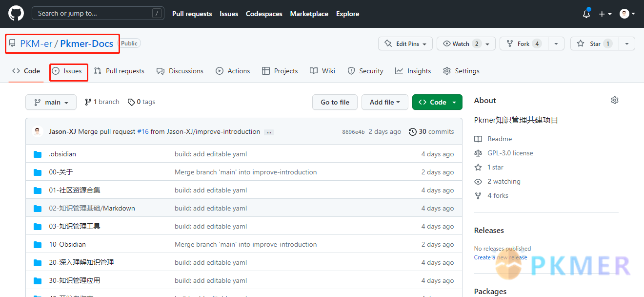
Task: Open the PKM-er organization link
Action: pos(36,43)
